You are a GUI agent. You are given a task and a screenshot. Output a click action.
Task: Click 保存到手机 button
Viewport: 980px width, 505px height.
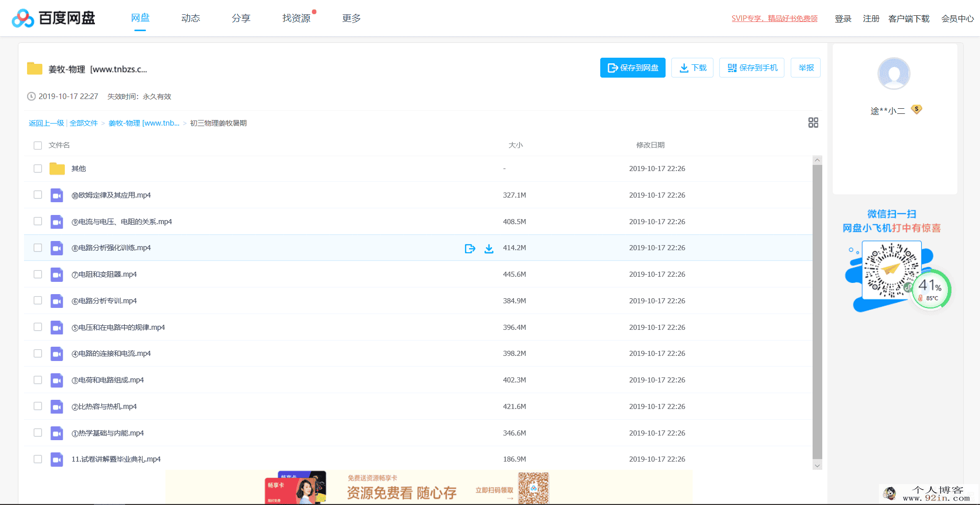click(x=752, y=68)
